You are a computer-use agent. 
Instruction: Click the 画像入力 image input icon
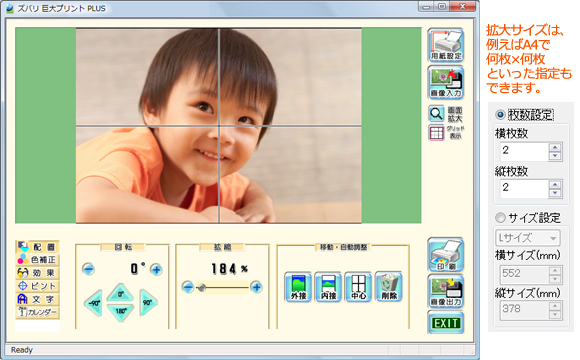pyautogui.click(x=446, y=83)
